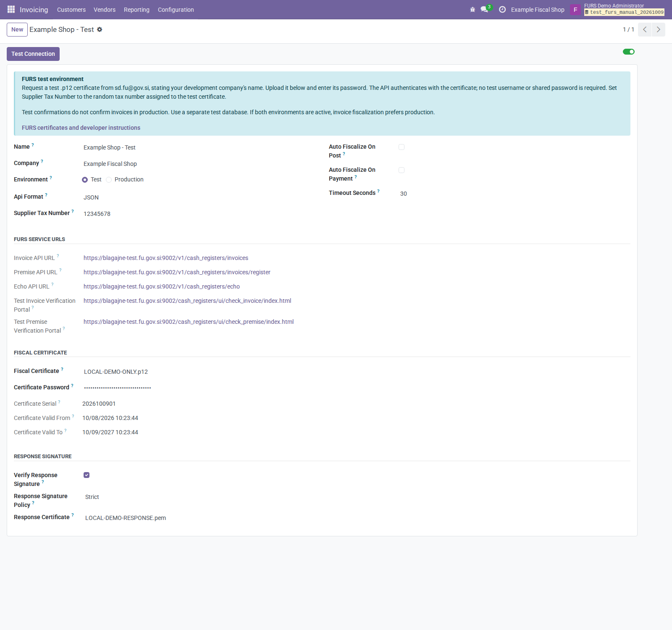Show help tooltip for Company label
This screenshot has width=672, height=630.
42,161
